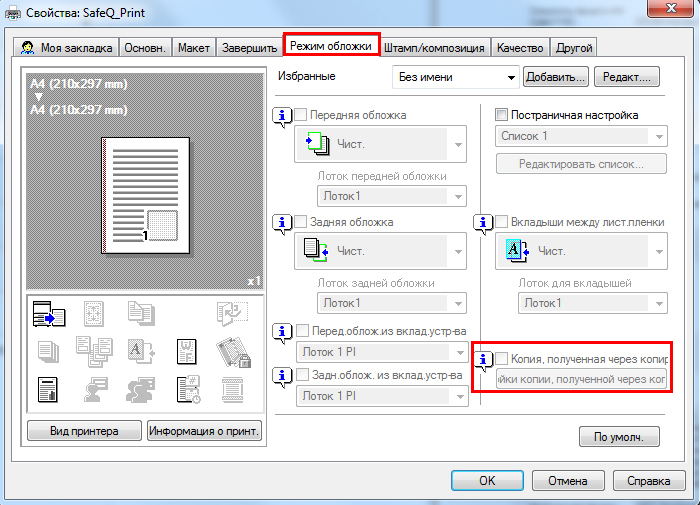The height and width of the screenshot is (505, 700).
Task: Open front cover Чист. dropdown
Action: click(380, 144)
